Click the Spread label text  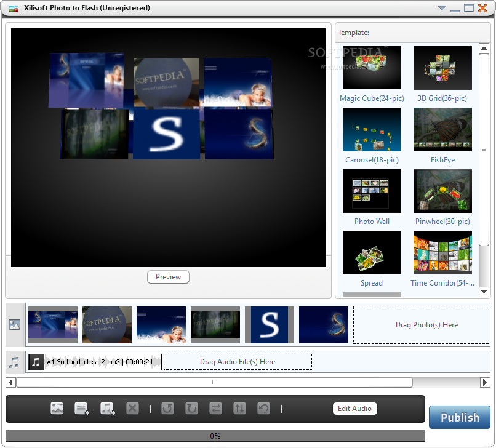point(372,283)
